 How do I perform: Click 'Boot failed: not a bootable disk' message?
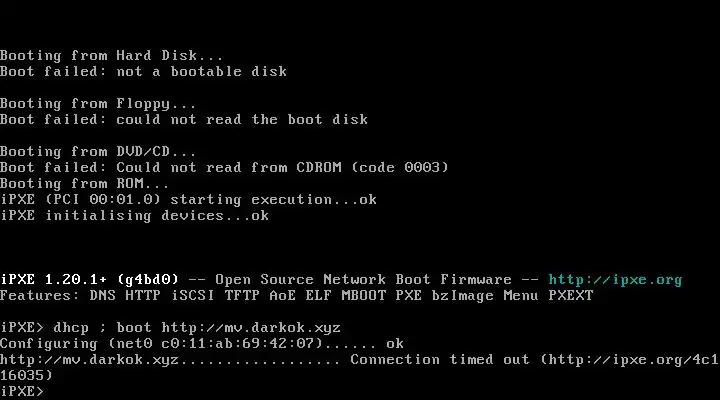[x=143, y=72]
